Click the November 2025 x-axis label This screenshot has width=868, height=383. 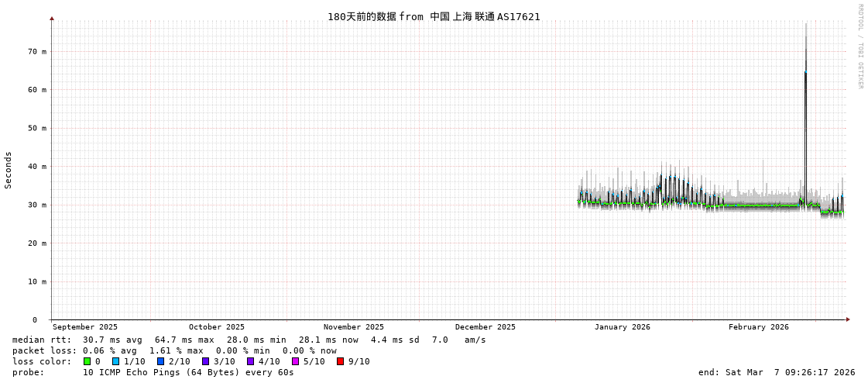353,327
